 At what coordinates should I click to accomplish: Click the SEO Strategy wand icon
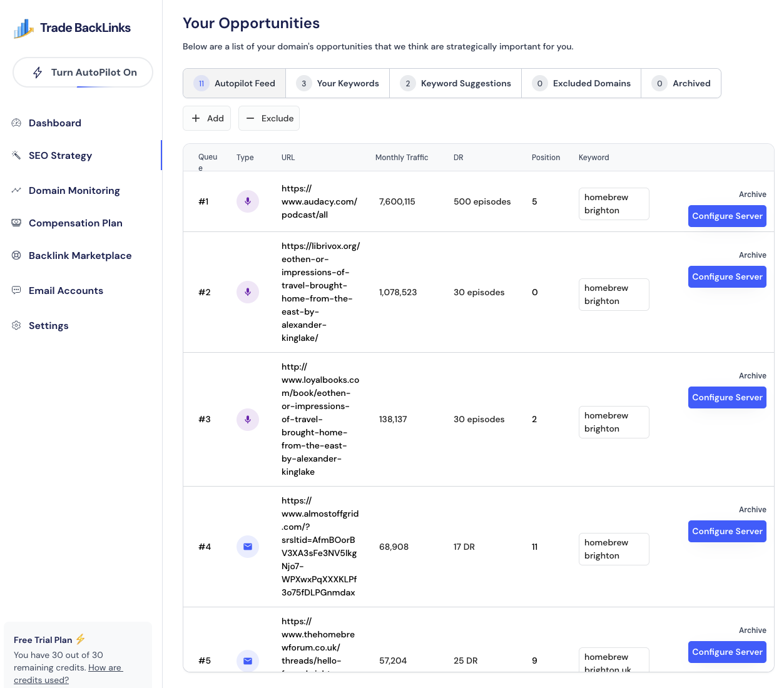coord(16,155)
